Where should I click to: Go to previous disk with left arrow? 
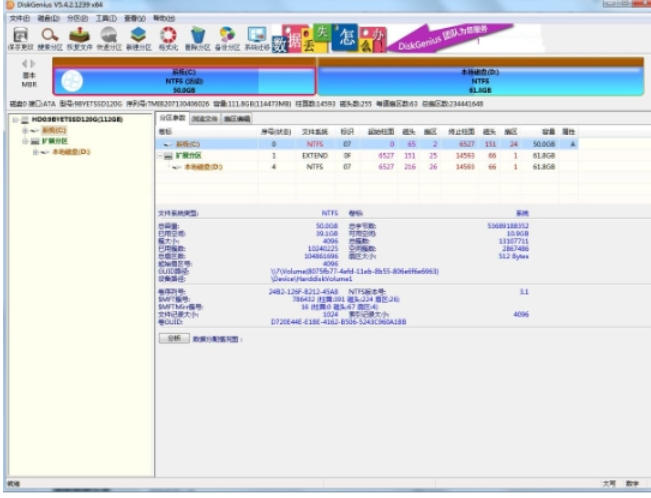pos(24,62)
